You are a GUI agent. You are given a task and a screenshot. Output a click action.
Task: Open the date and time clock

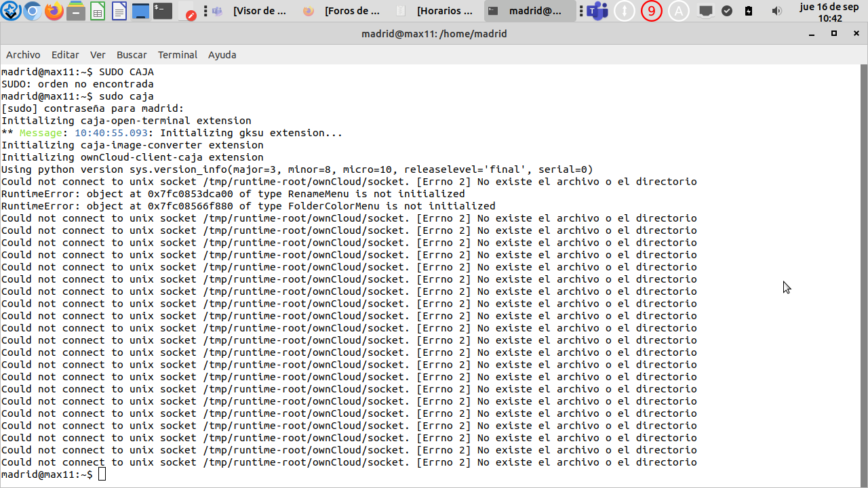[x=830, y=12]
